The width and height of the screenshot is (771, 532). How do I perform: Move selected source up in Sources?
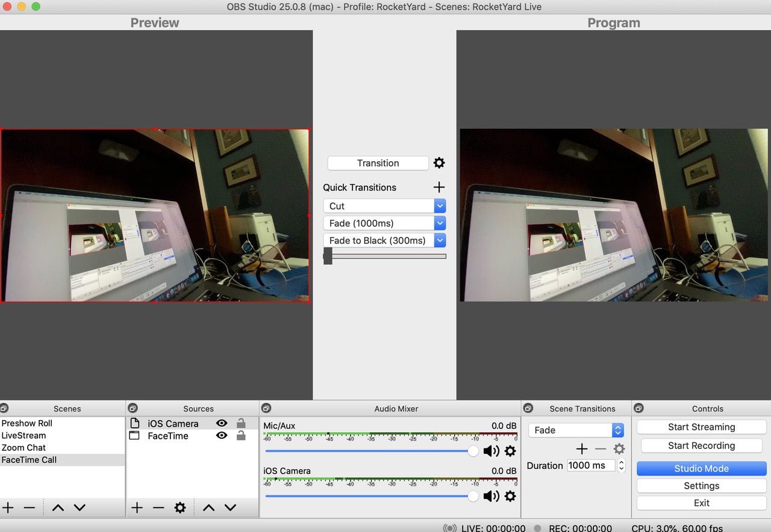tap(208, 508)
